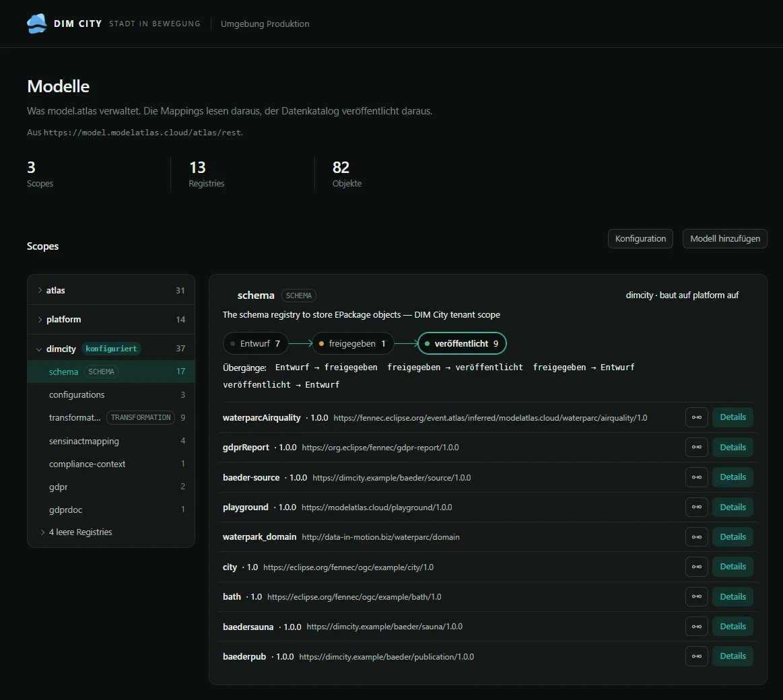Open link icon for bath row

point(697,596)
